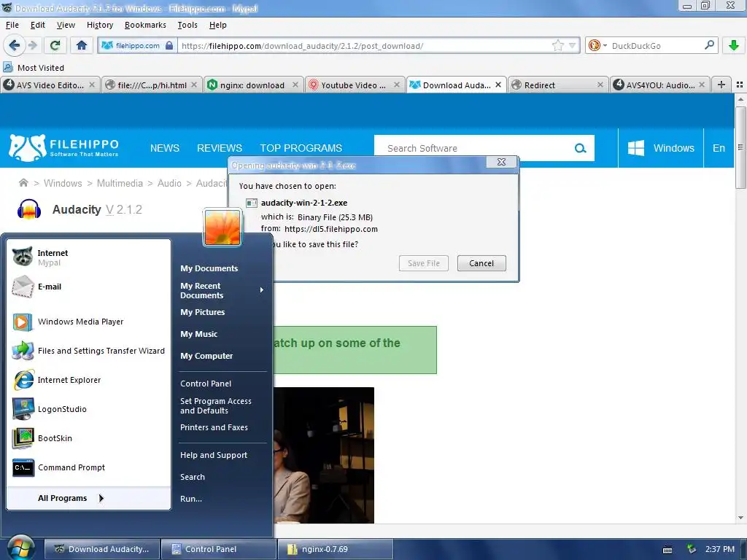Click the FileHippo search magnifier icon
Viewport: 747px width, 560px height.
pyautogui.click(x=580, y=148)
